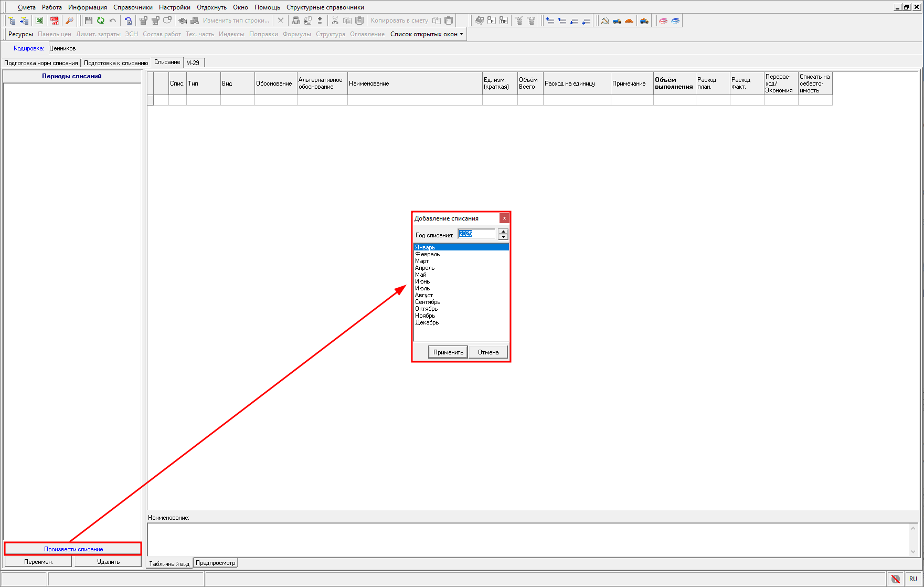Click the hammer and sickle labor icon
Image resolution: width=924 pixels, height=587 pixels.
[x=605, y=20]
